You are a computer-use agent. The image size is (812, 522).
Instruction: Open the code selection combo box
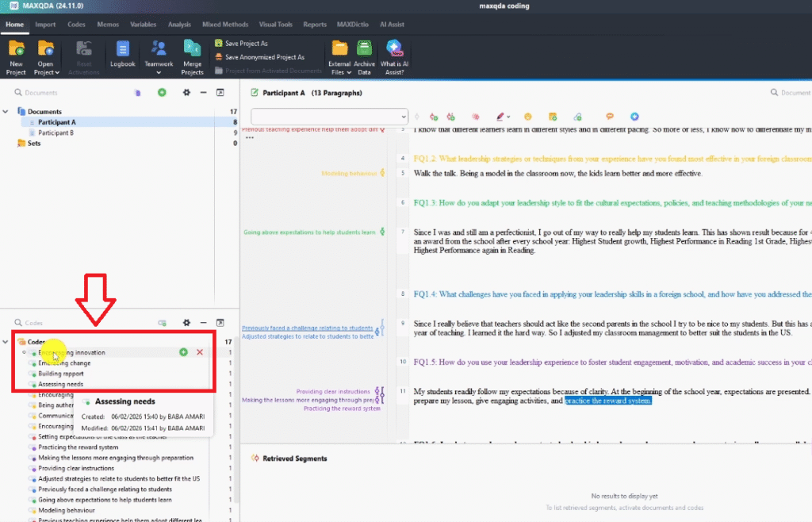click(329, 117)
